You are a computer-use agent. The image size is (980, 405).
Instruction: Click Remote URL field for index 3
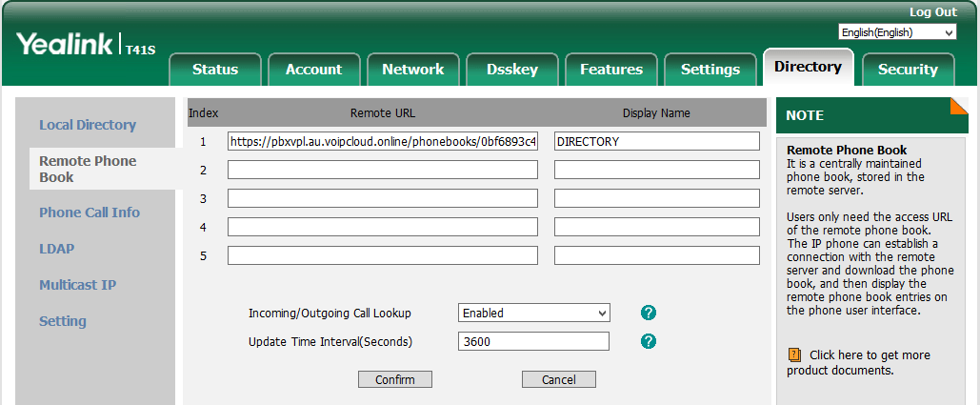(383, 198)
